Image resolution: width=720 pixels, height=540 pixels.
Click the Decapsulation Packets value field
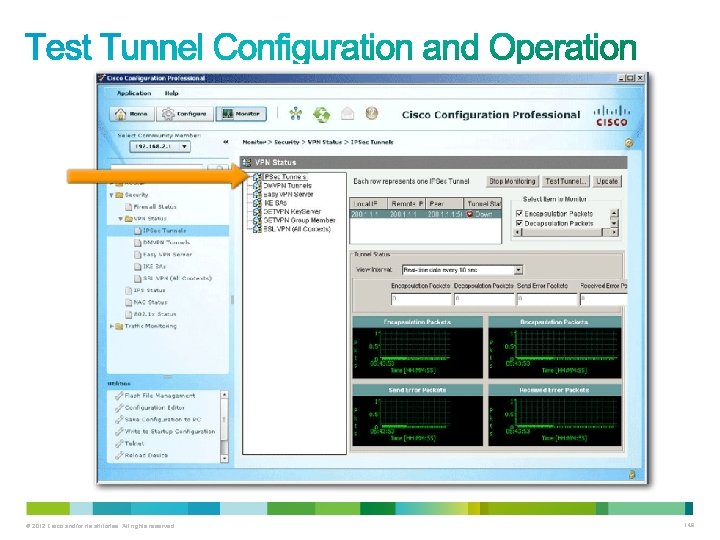pyautogui.click(x=484, y=299)
